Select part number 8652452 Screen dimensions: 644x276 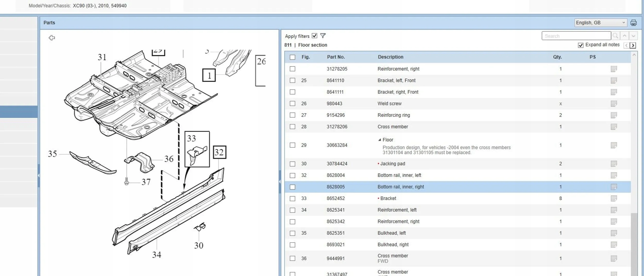pyautogui.click(x=336, y=199)
